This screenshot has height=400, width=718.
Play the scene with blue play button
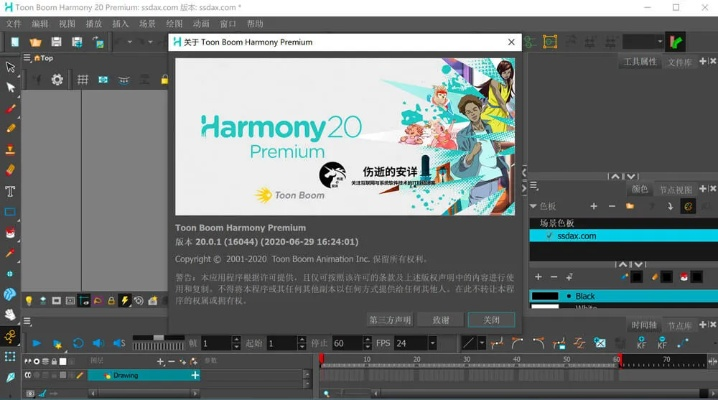click(x=37, y=343)
